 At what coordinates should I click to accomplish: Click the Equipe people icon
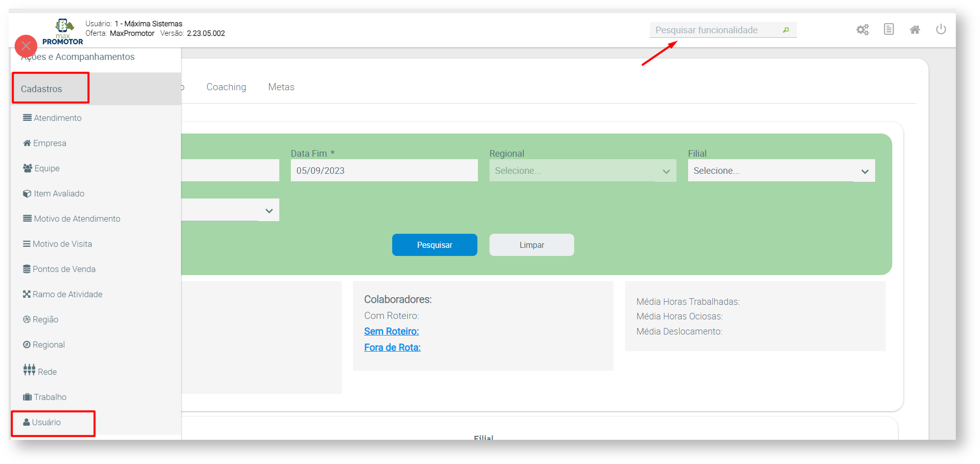click(28, 168)
